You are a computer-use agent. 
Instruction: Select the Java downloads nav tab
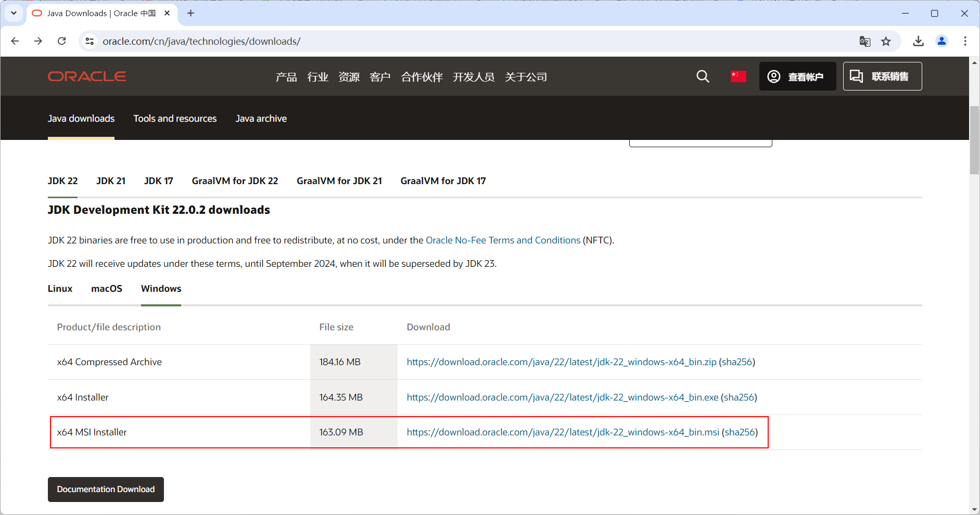[81, 119]
